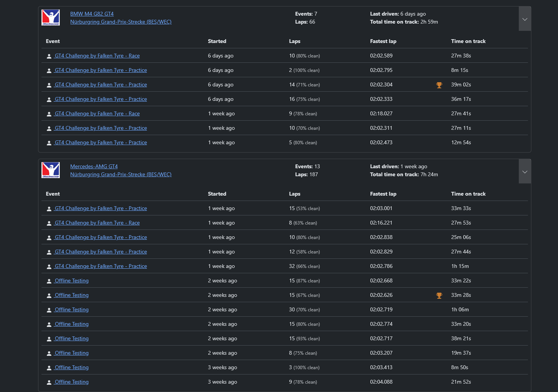The height and width of the screenshot is (392, 558).
Task: Collapse the BMW M4 G82 GT4 card chevron
Action: click(525, 19)
